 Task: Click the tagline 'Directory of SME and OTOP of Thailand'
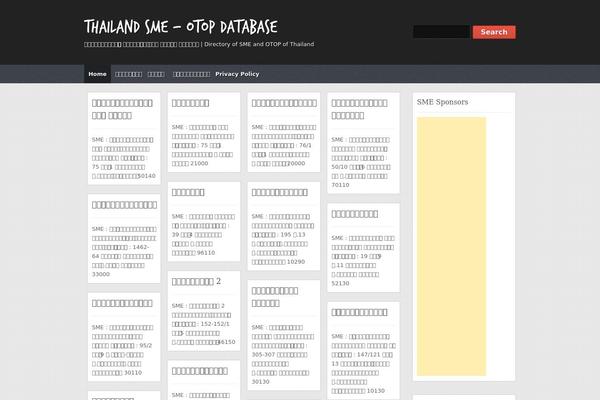(259, 44)
